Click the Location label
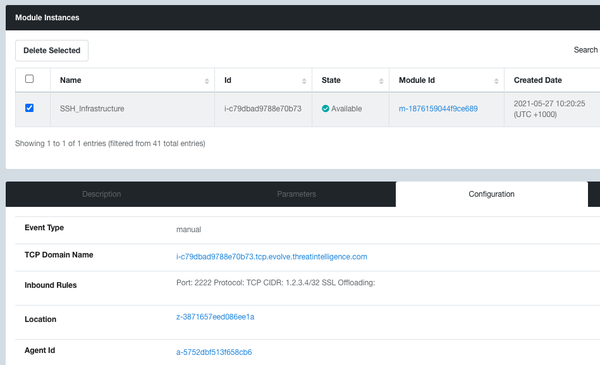Viewport: 600px width, 365px height. [x=40, y=319]
